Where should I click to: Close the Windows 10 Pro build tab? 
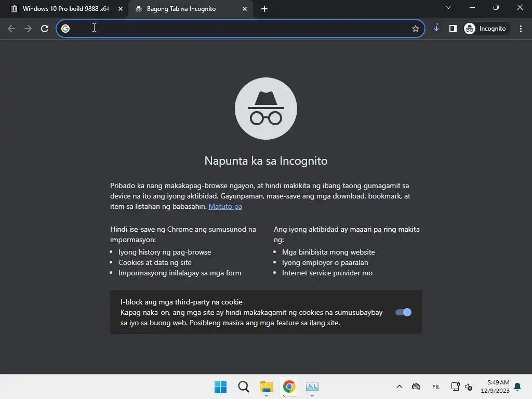[121, 9]
